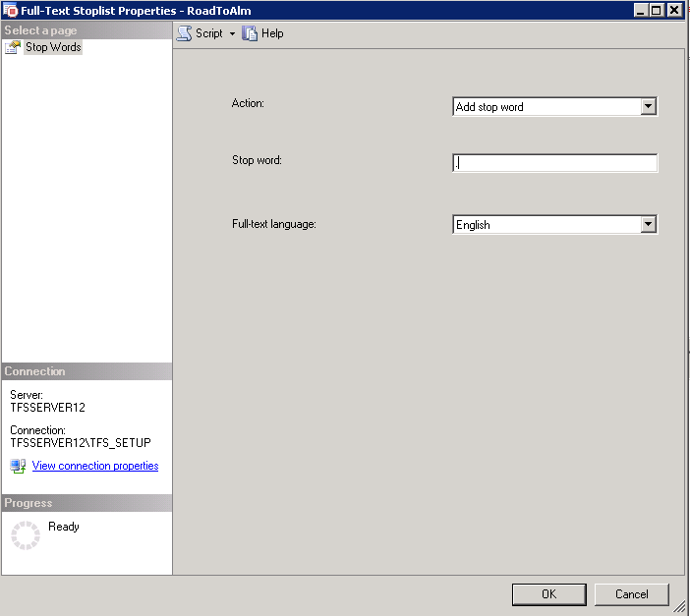
Task: Click the Help book icon
Action: click(250, 33)
